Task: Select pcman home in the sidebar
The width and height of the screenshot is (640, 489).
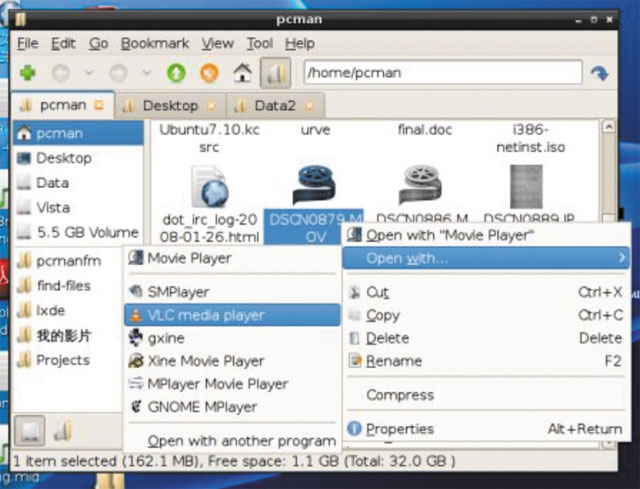Action: pos(78,133)
